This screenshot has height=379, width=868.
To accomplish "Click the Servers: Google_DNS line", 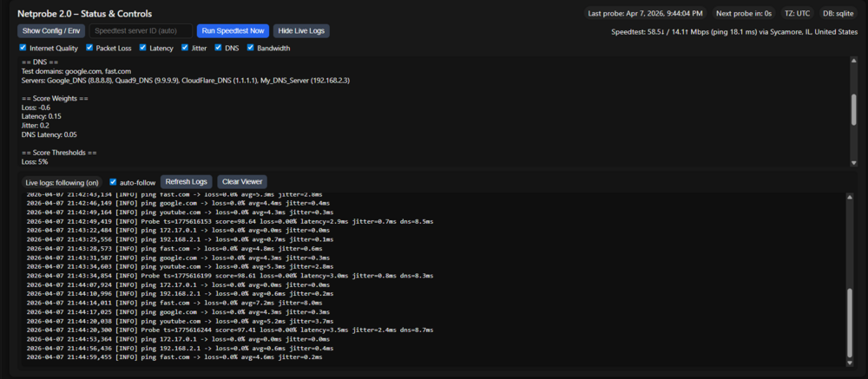I will 186,81.
